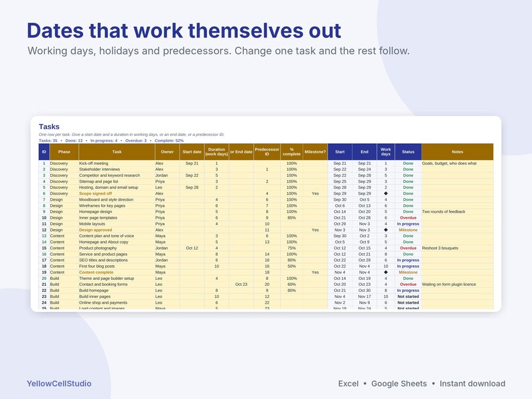
Task: Click the 'Overdue: 3' summary count
Action: tap(136, 141)
